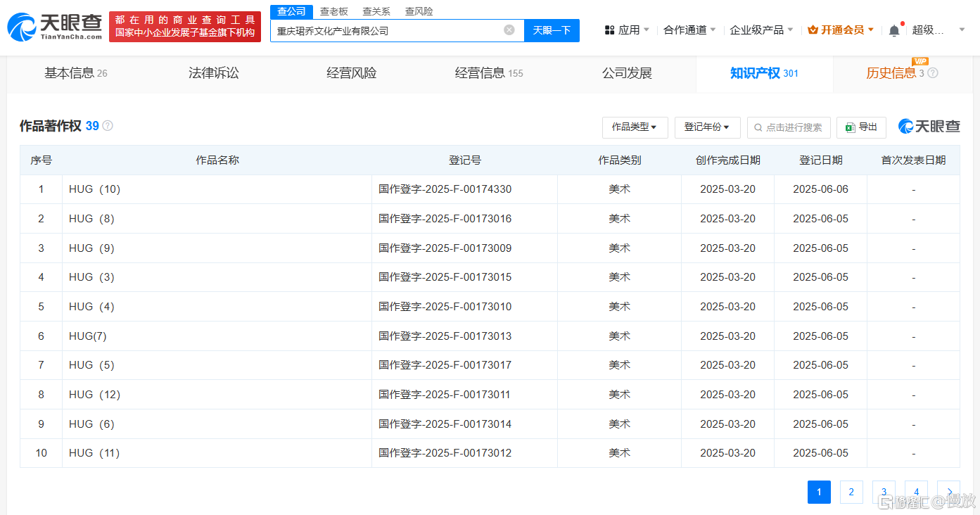Click work name HUG（4）
980x515 pixels.
coord(91,307)
